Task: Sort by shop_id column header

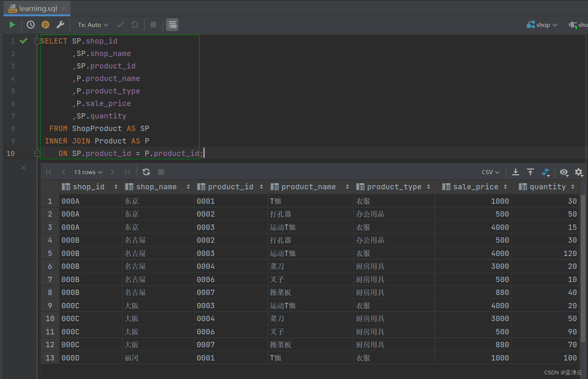Action: (91, 187)
